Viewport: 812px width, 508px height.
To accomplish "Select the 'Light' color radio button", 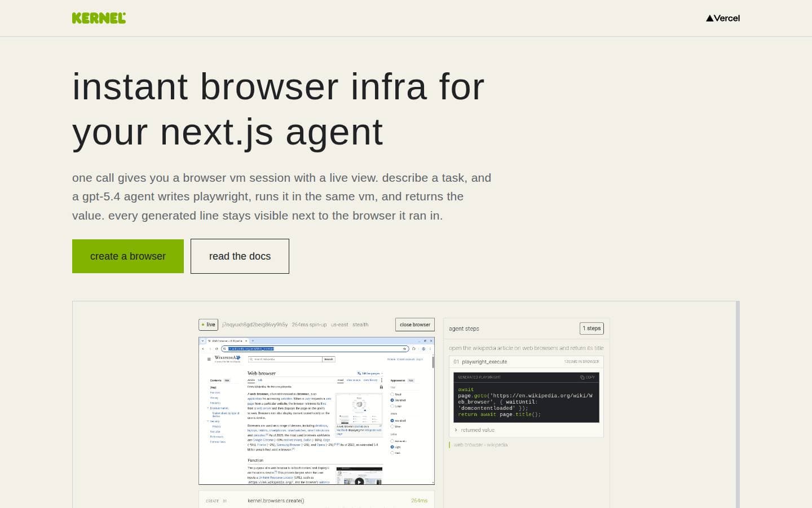I will pyautogui.click(x=392, y=447).
